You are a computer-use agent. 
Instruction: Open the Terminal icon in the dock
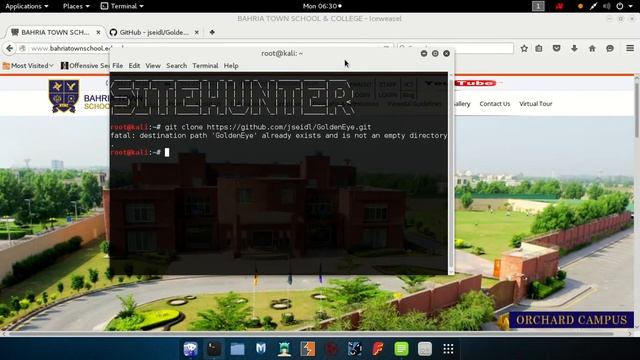[214, 349]
